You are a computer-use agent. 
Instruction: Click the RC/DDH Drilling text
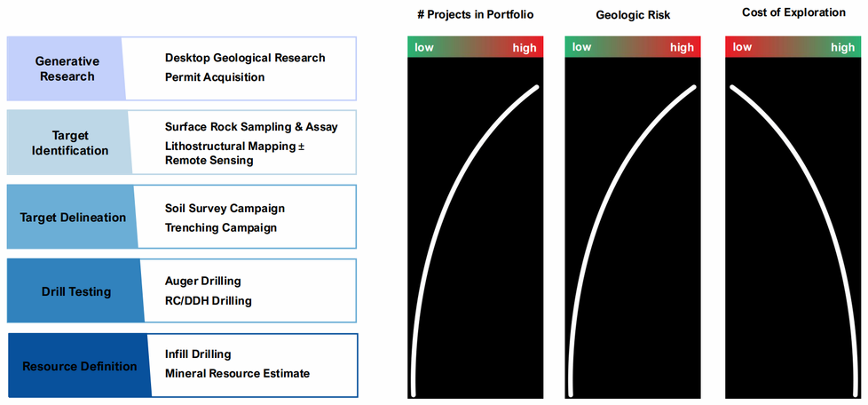click(x=209, y=301)
